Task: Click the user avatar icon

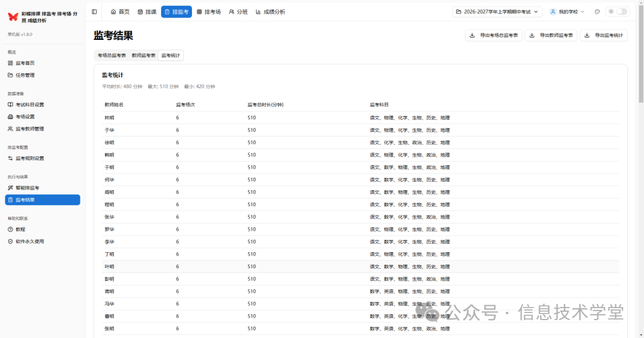Action: [x=553, y=12]
